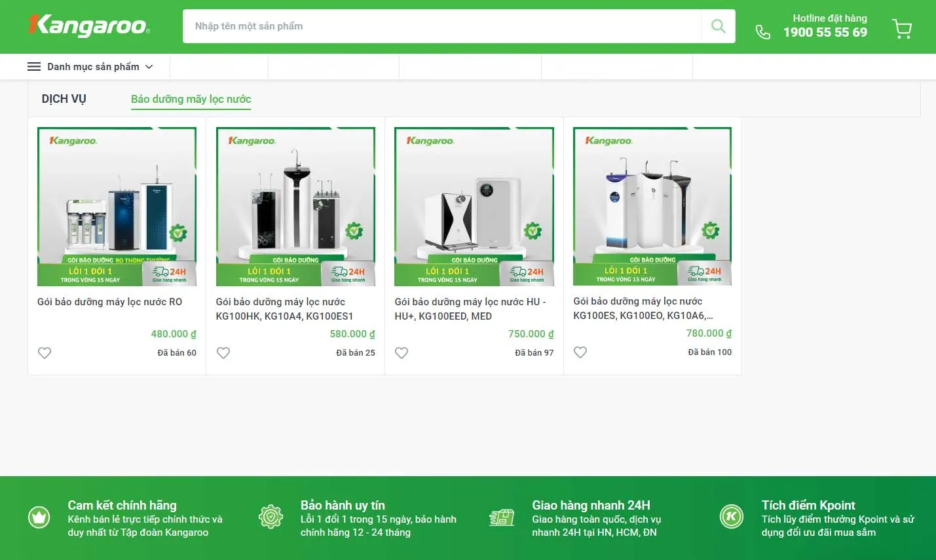
Task: Select the Bảo dưỡng máy lọc nước tab
Action: [191, 99]
